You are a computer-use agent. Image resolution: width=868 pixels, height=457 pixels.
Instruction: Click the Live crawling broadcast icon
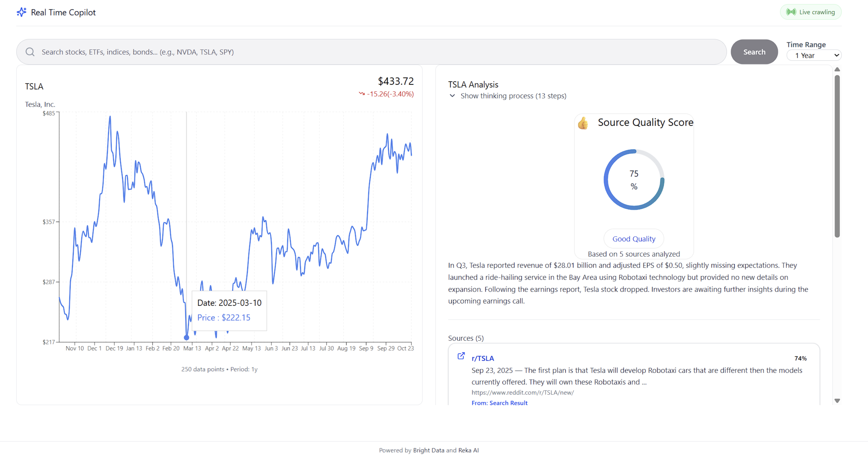tap(791, 12)
